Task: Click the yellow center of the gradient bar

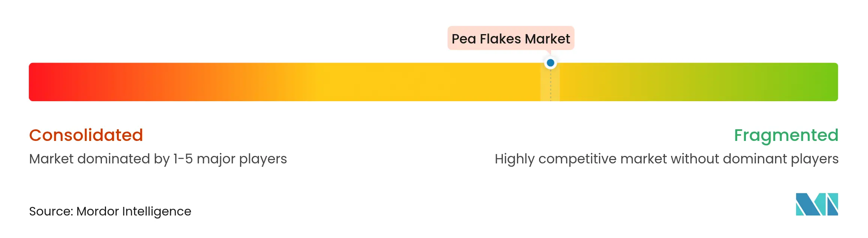Action: (x=393, y=82)
